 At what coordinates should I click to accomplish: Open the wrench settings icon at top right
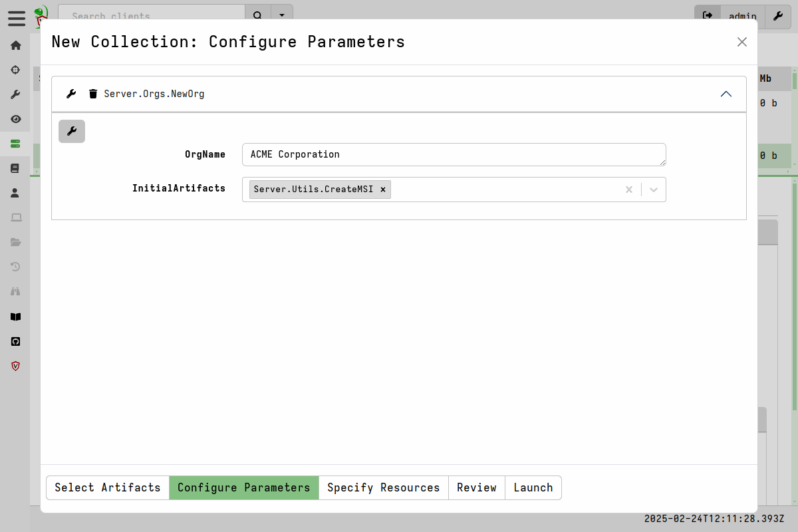coord(777,17)
